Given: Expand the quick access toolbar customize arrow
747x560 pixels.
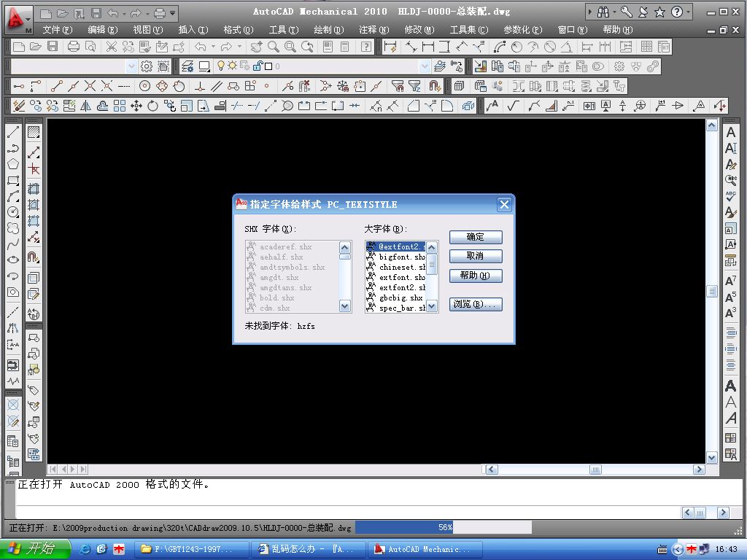Looking at the screenshot, I should (172, 13).
